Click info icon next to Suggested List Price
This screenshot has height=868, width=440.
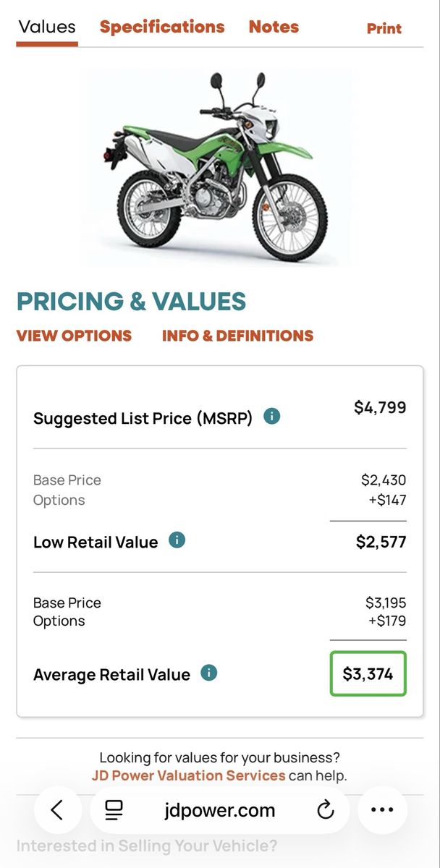271,417
